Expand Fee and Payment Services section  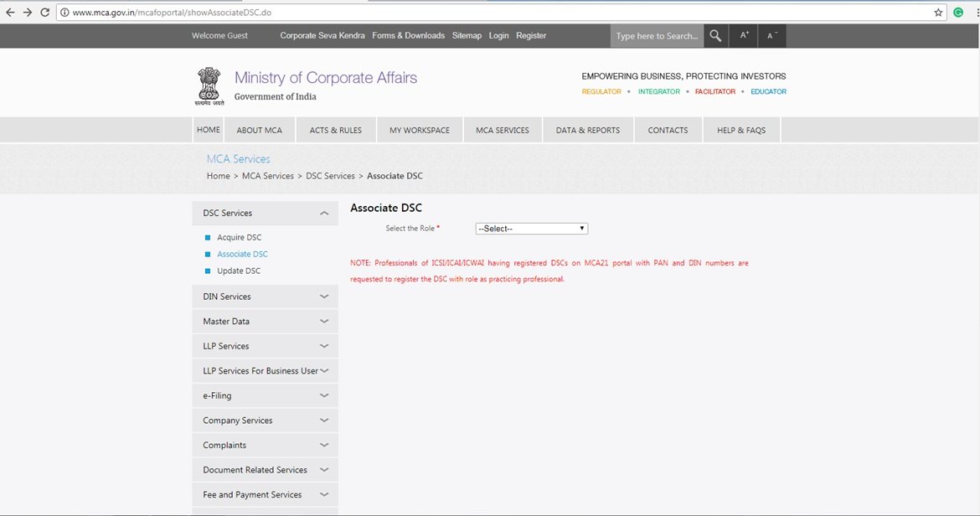(x=265, y=495)
